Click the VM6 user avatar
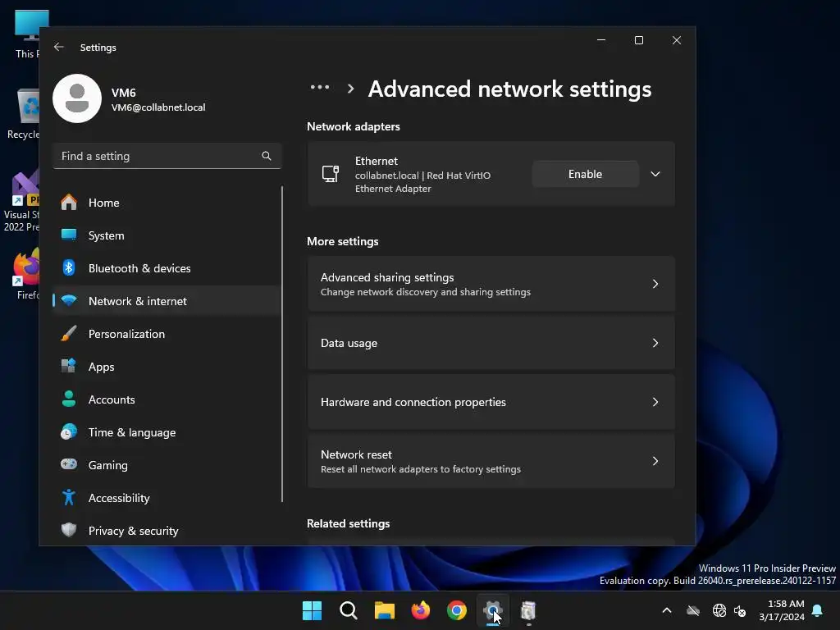Screen dimensions: 840x630 (77, 98)
